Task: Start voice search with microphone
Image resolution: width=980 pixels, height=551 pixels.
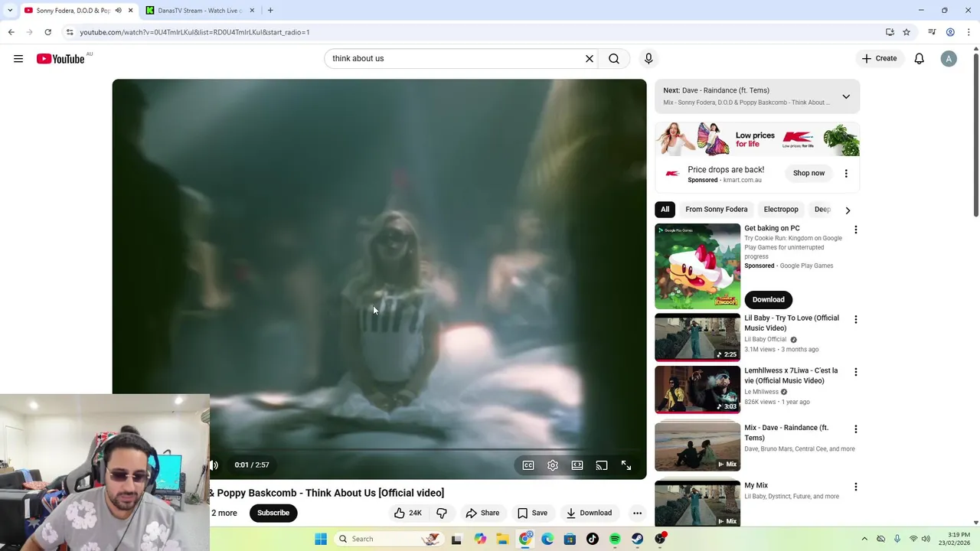Action: [648, 59]
